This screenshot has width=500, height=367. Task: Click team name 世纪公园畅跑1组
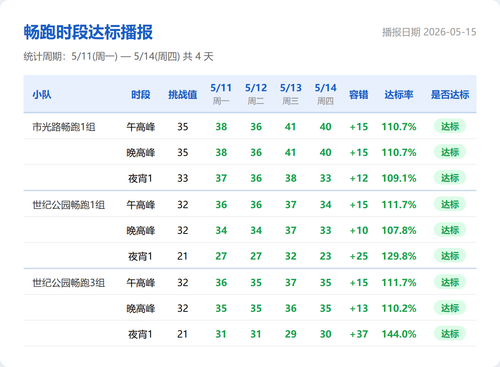coord(69,205)
